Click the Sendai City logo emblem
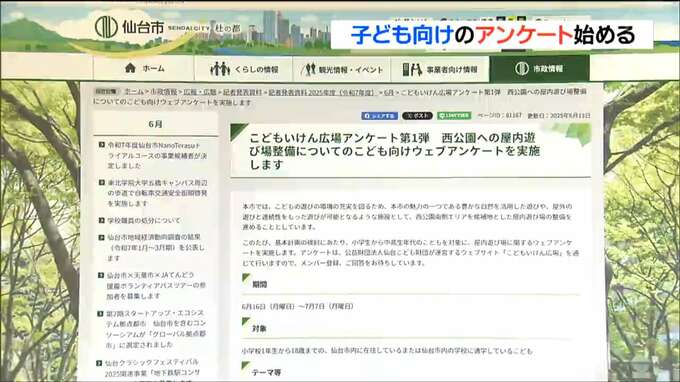The height and width of the screenshot is (382, 680). 106,27
